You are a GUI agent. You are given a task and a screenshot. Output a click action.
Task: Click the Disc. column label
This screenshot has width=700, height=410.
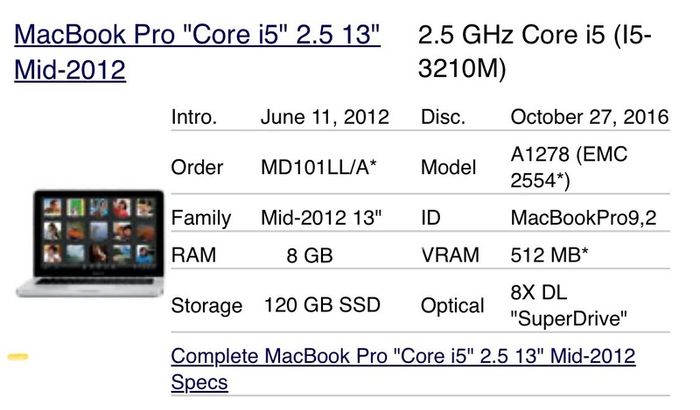click(443, 117)
